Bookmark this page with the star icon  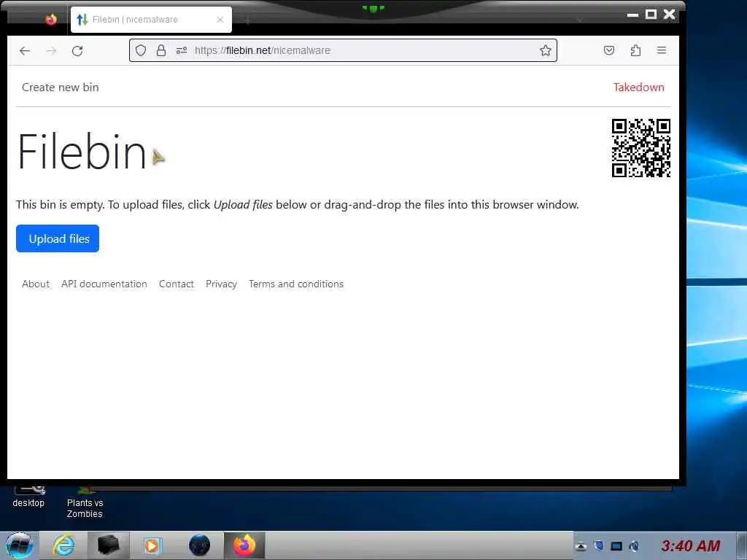coord(546,50)
